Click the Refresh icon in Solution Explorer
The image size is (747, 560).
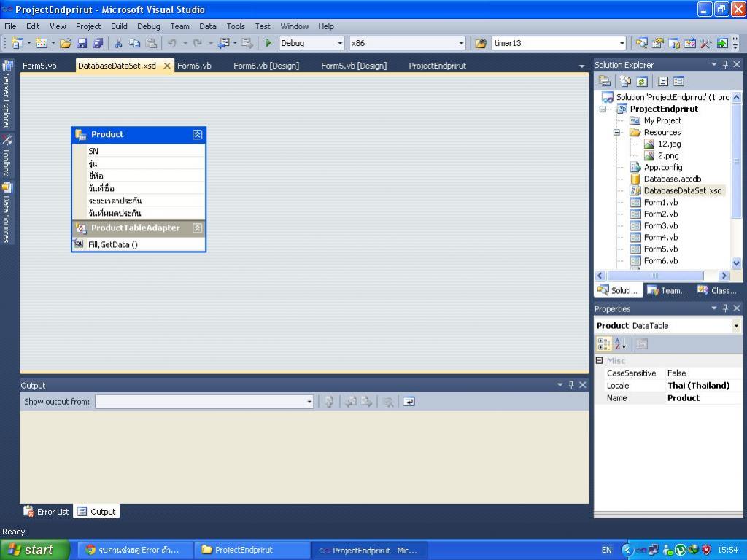pos(642,82)
